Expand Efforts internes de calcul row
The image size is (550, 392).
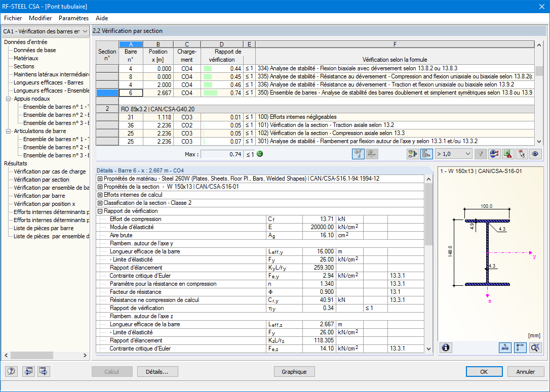100,195
